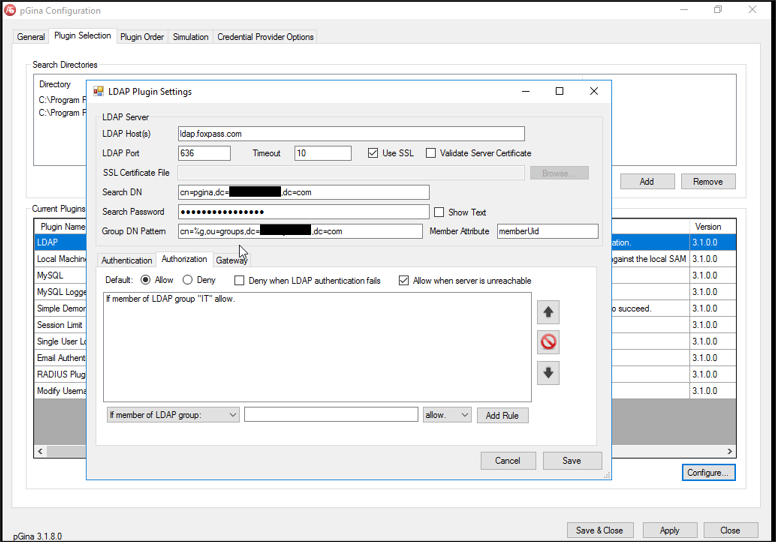Click the Group DN Pattern field

pos(300,231)
